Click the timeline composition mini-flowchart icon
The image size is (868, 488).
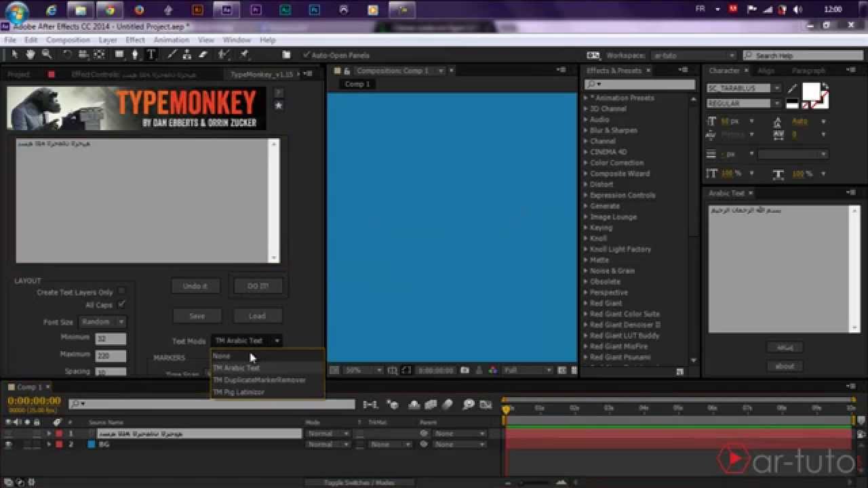click(x=370, y=405)
